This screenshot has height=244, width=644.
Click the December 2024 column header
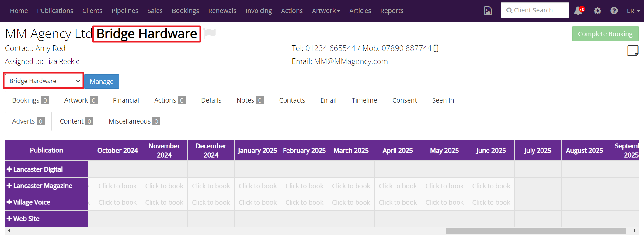(211, 150)
